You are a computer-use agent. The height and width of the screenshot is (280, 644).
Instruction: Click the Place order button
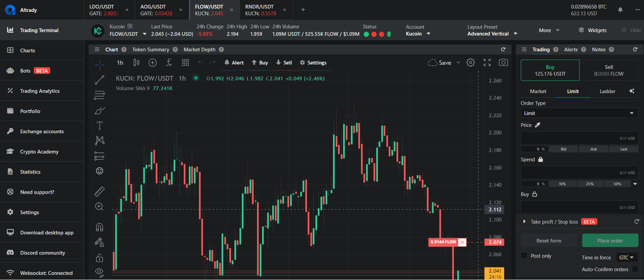pos(610,241)
